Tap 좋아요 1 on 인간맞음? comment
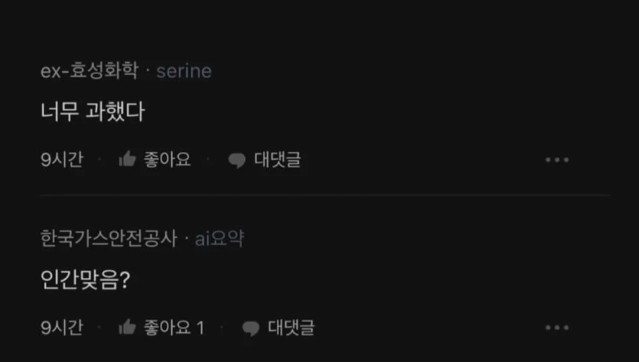The width and height of the screenshot is (639, 362). pyautogui.click(x=174, y=327)
